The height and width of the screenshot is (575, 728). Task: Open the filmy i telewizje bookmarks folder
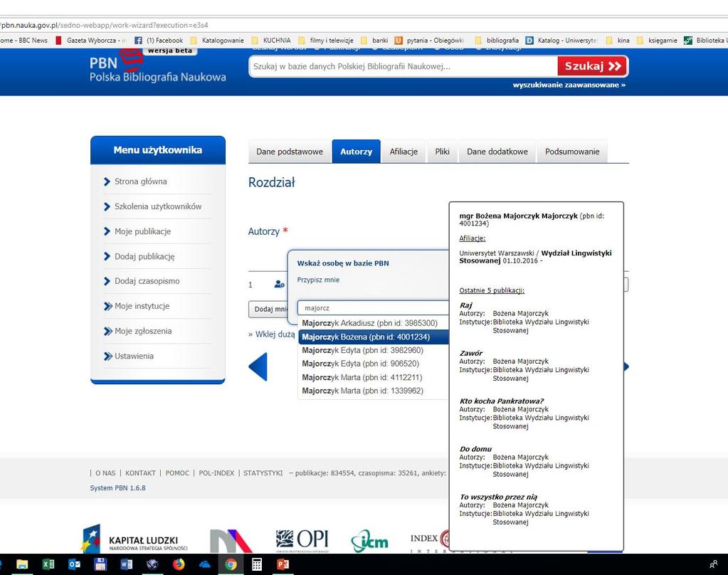327,41
